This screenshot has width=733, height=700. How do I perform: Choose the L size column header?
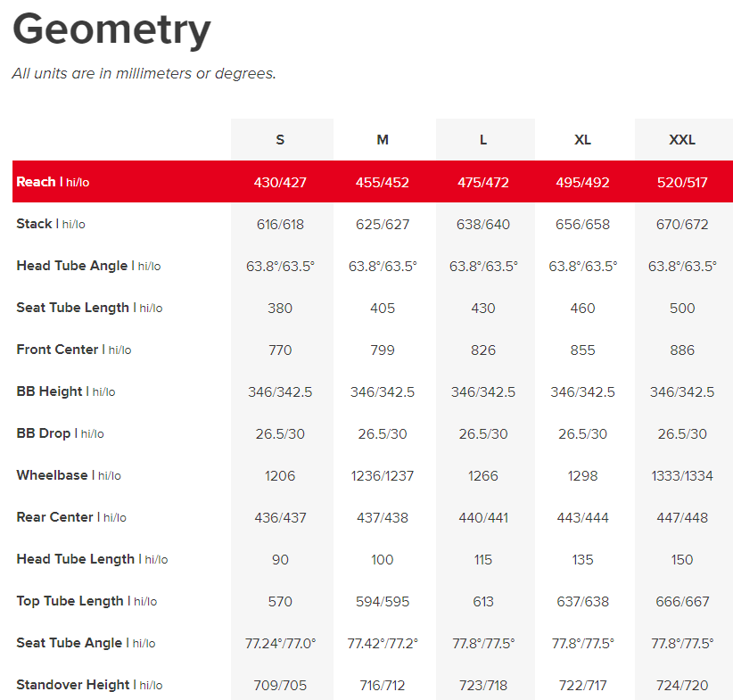pos(483,140)
